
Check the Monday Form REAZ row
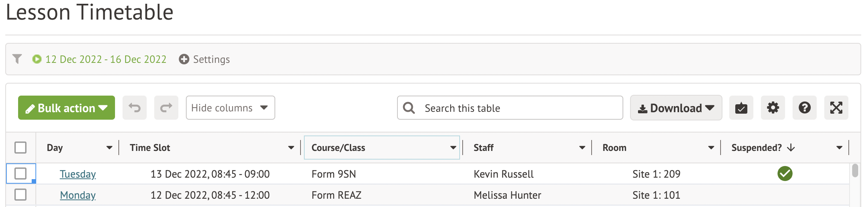pos(20,195)
